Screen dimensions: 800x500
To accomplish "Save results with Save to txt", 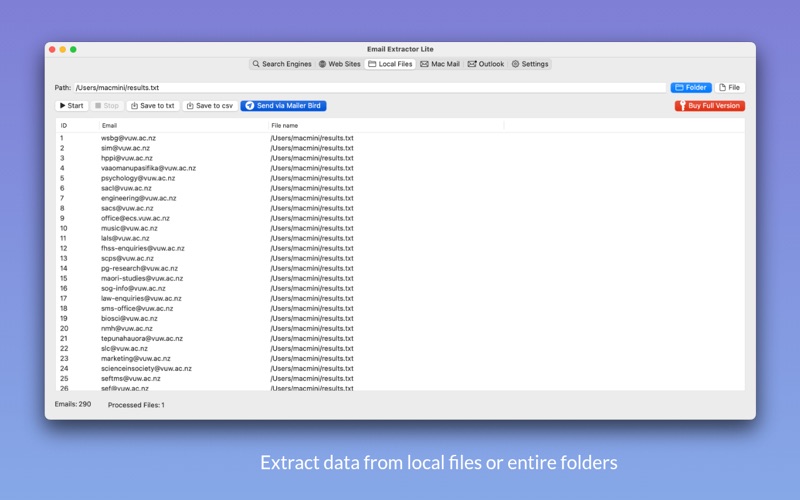I will click(153, 106).
